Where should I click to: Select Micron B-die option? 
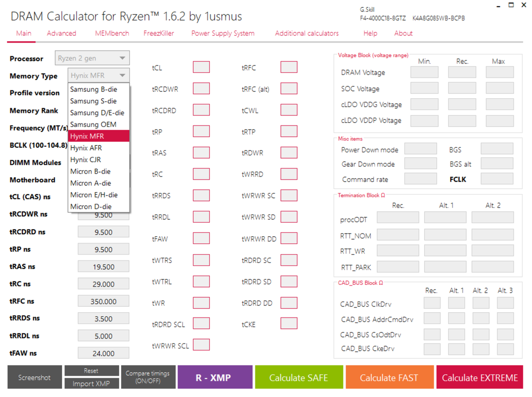coord(99,171)
